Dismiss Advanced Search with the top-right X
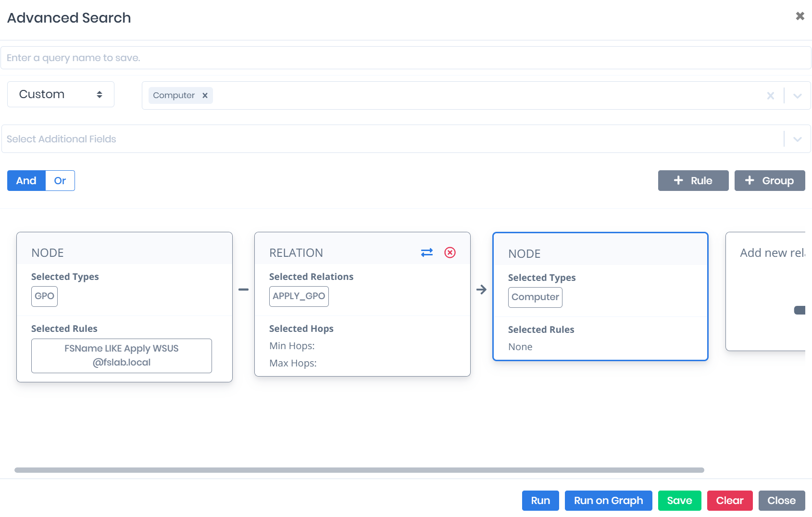The image size is (812, 517). click(800, 16)
